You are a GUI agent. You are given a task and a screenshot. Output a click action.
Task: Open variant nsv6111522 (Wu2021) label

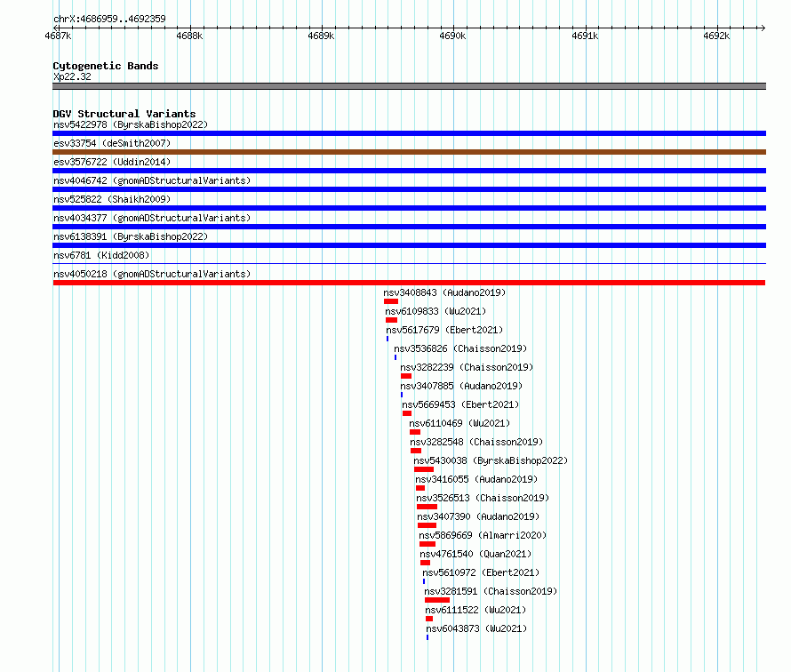475,610
